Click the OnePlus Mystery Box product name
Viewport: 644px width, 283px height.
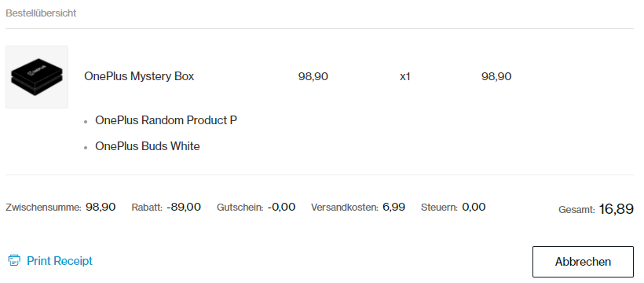point(139,76)
